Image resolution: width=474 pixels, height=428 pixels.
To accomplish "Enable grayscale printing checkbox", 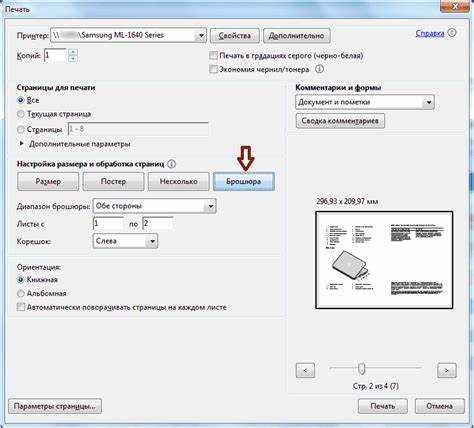I will (x=213, y=55).
